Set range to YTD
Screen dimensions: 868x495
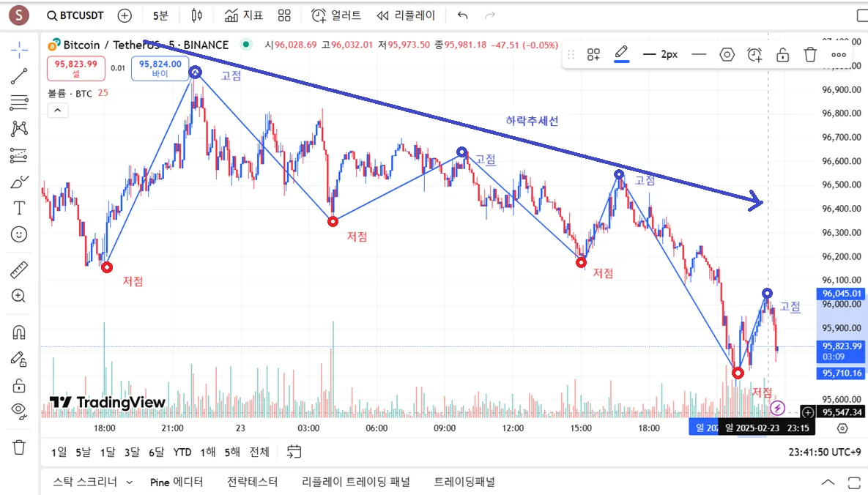tap(182, 453)
